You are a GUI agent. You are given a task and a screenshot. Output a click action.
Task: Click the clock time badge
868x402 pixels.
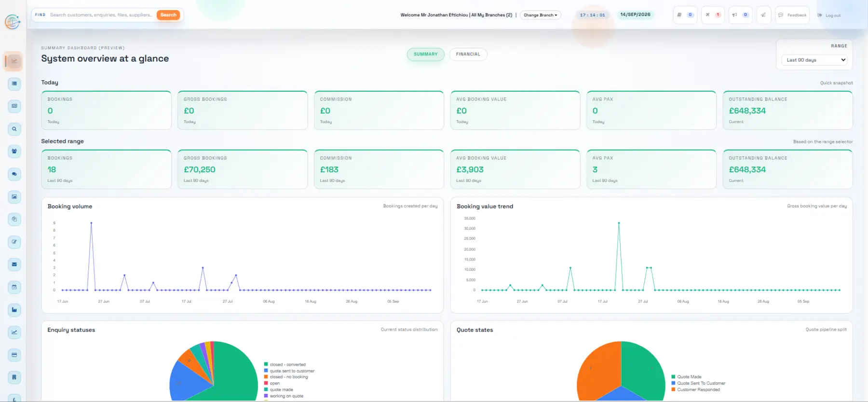tap(592, 15)
